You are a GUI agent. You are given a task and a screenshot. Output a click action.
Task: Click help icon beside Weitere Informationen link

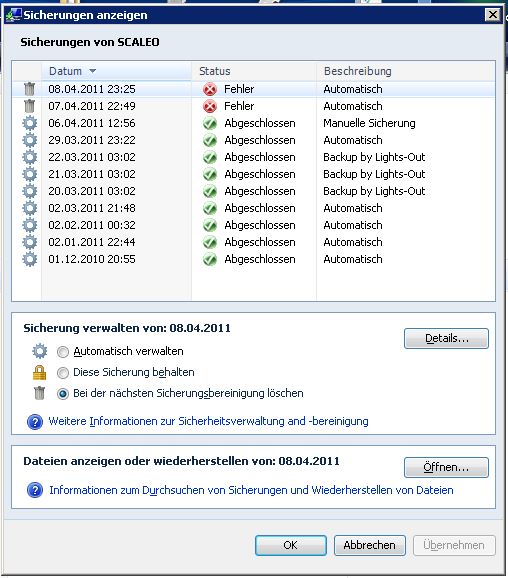point(35,421)
